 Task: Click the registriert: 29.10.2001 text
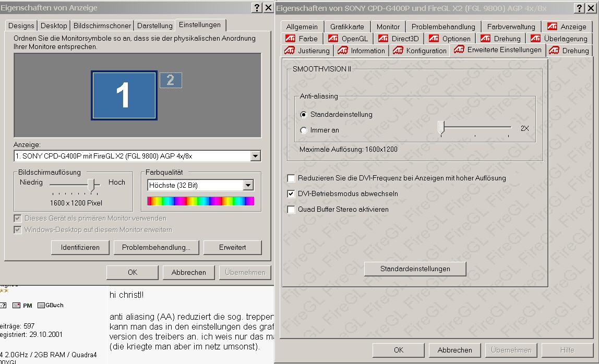(31, 335)
